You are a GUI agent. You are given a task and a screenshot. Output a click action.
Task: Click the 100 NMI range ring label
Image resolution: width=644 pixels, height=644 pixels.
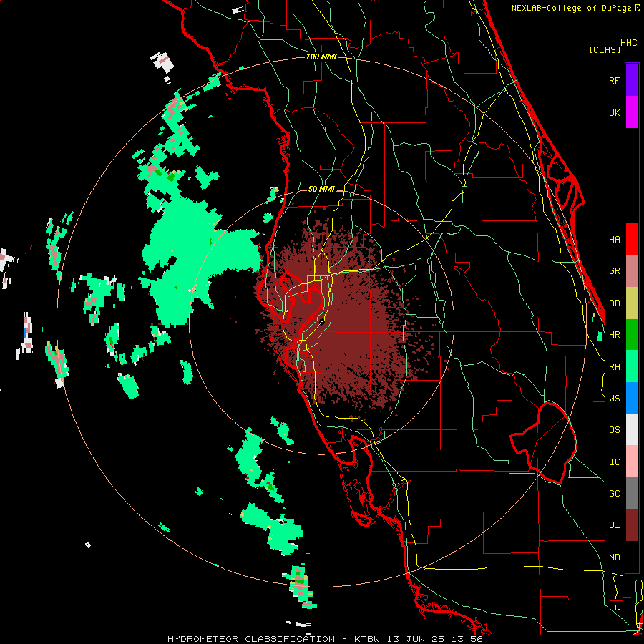click(x=321, y=57)
